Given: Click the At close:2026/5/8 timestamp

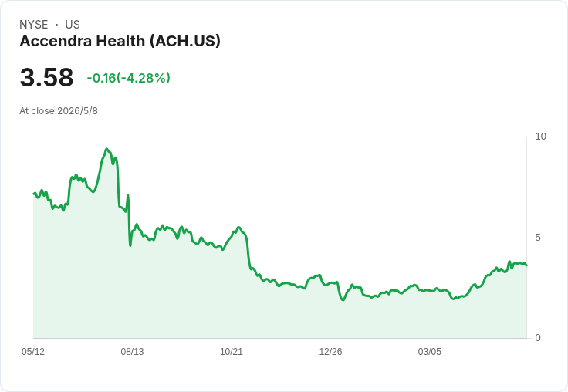Looking at the screenshot, I should 59,111.
